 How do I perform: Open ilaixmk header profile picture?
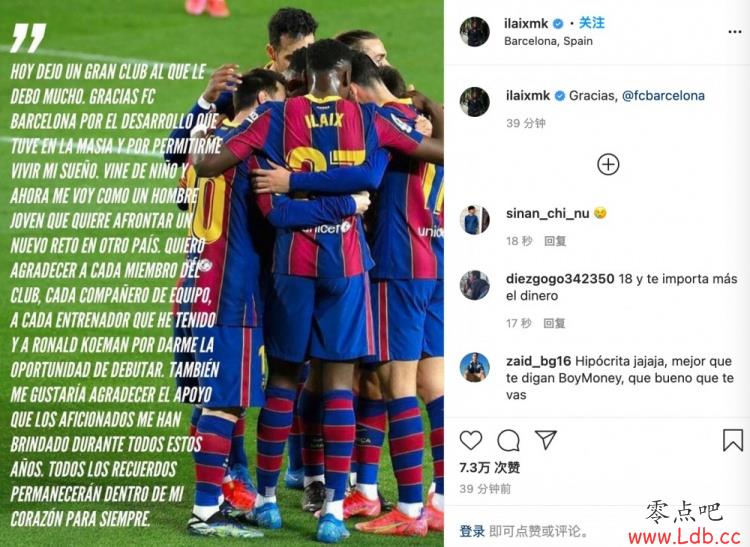(474, 32)
